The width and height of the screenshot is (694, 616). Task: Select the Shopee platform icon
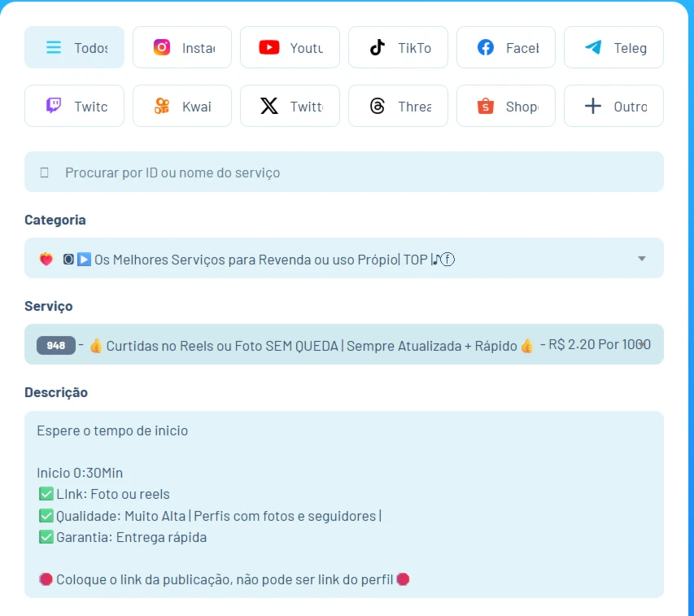[485, 106]
